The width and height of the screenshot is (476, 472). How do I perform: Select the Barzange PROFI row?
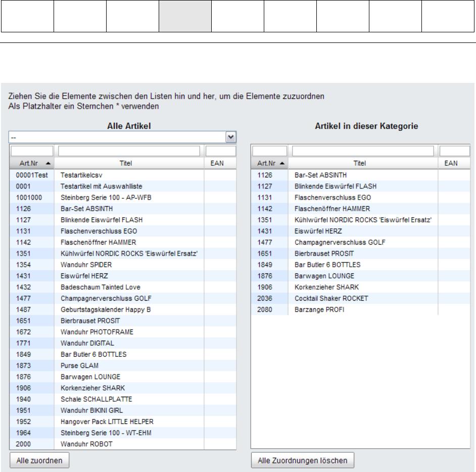click(361, 310)
